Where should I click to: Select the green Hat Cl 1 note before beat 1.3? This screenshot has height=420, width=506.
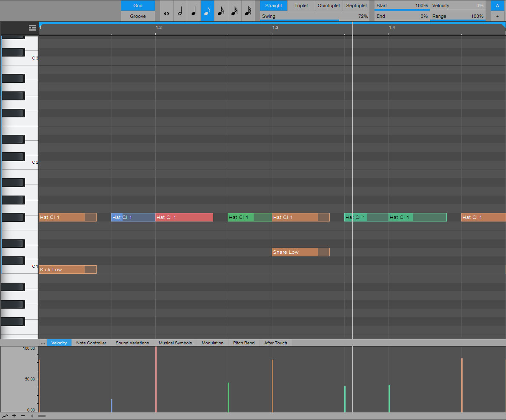point(250,217)
